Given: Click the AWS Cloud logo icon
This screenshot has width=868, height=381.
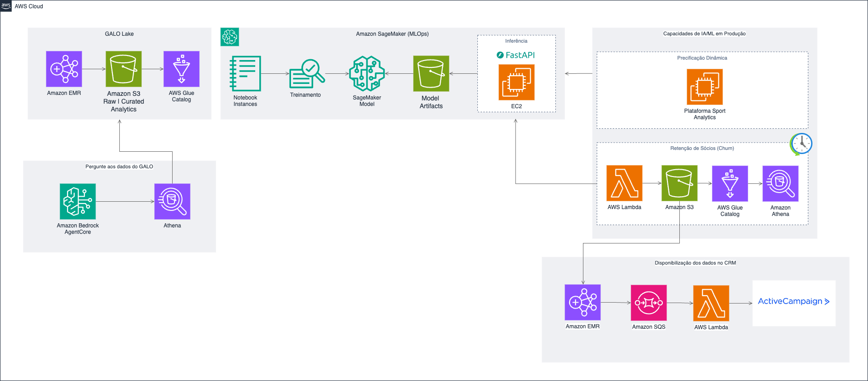Looking at the screenshot, I should [x=6, y=6].
